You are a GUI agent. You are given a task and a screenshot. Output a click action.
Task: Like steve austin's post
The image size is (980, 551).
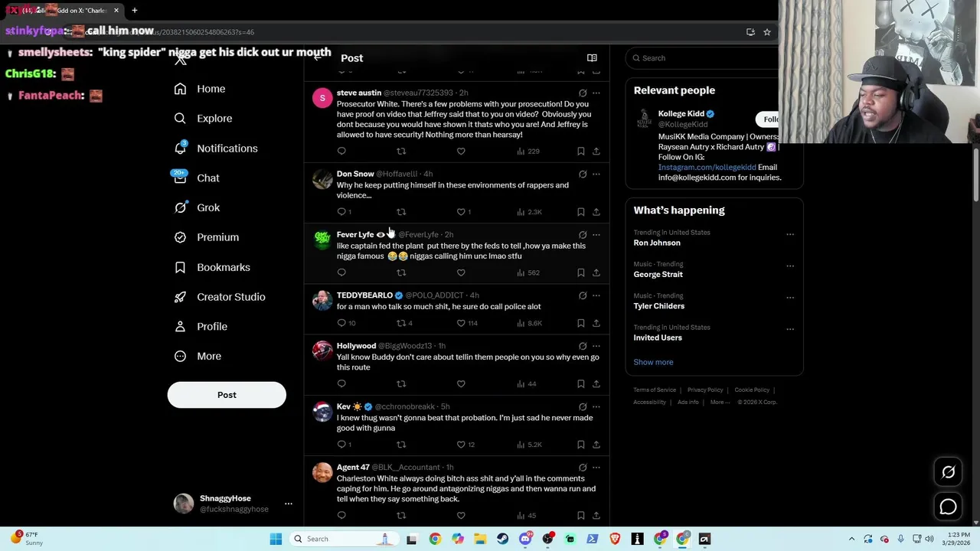click(x=461, y=152)
